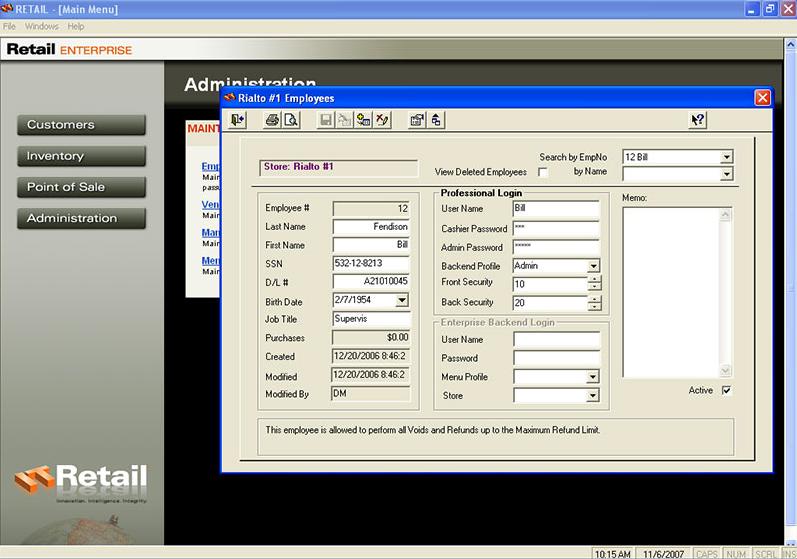The width and height of the screenshot is (797, 559).
Task: Open the File menu
Action: point(9,26)
